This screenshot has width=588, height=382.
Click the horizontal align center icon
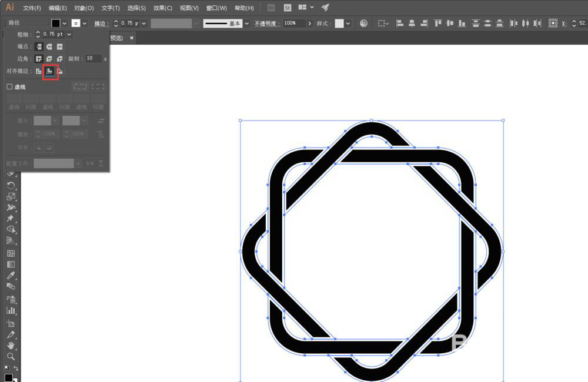pyautogui.click(x=412, y=24)
